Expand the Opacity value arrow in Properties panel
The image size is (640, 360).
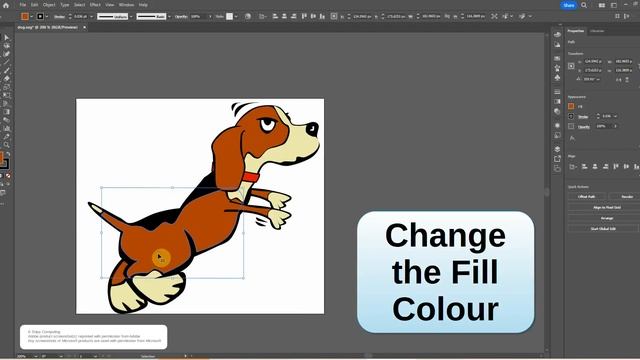[616, 126]
